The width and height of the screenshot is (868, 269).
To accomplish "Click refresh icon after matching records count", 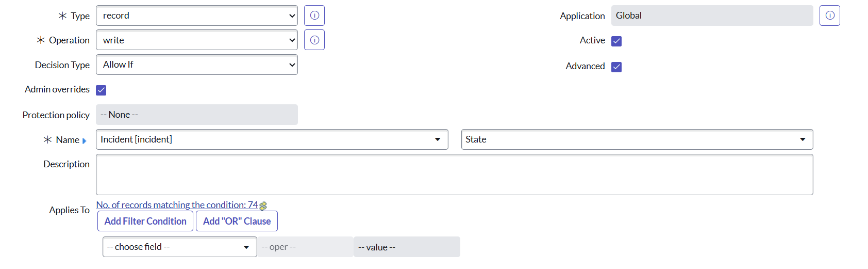I will 263,206.
